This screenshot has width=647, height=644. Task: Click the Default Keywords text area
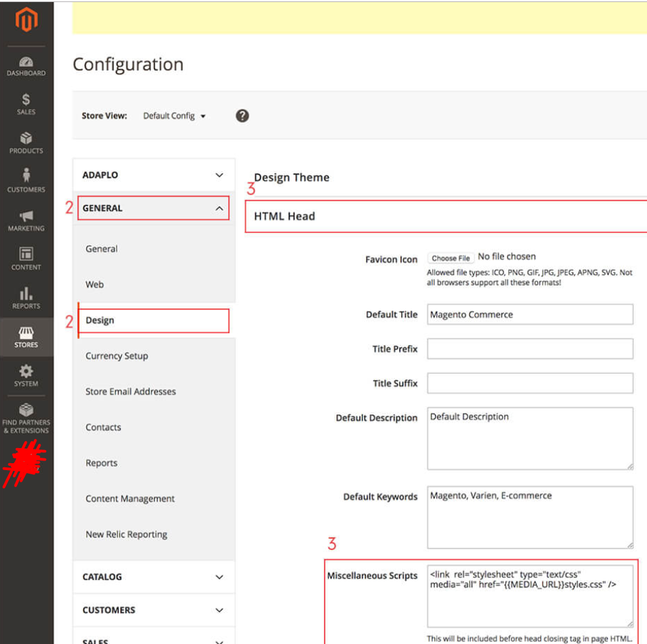[530, 518]
